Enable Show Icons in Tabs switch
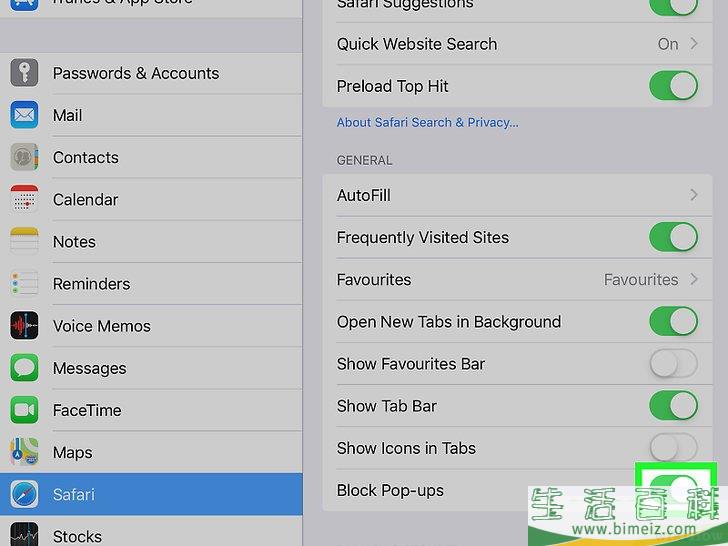The height and width of the screenshot is (546, 728). pos(673,448)
